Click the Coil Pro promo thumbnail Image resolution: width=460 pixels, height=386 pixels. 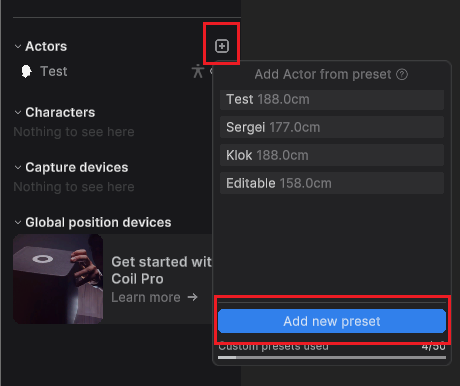58,279
